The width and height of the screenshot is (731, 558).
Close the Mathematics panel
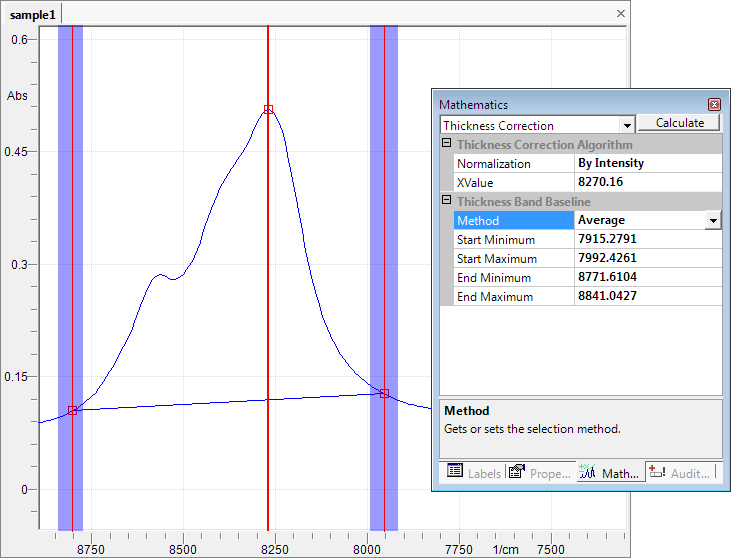coord(714,104)
